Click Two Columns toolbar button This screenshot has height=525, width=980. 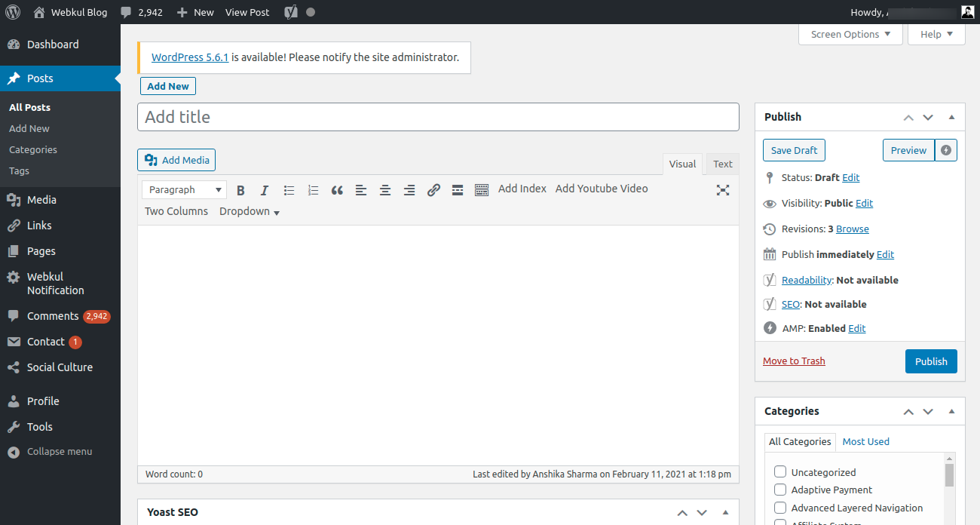[x=176, y=212]
